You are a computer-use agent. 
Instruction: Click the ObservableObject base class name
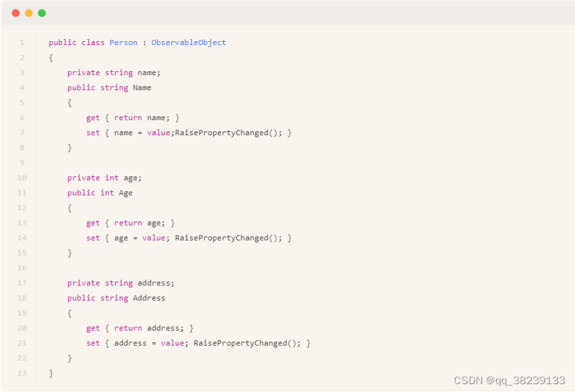(189, 42)
